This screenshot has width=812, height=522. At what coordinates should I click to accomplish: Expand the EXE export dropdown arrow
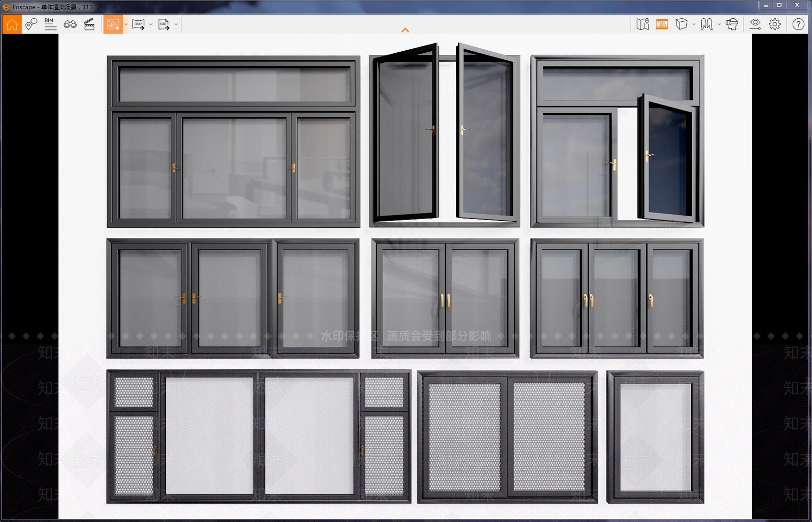[176, 24]
